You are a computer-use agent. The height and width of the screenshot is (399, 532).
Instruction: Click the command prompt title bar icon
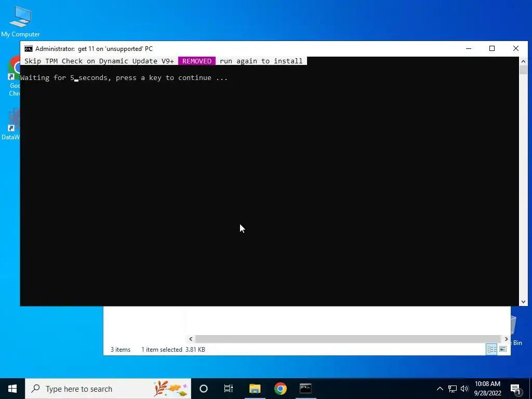point(29,49)
